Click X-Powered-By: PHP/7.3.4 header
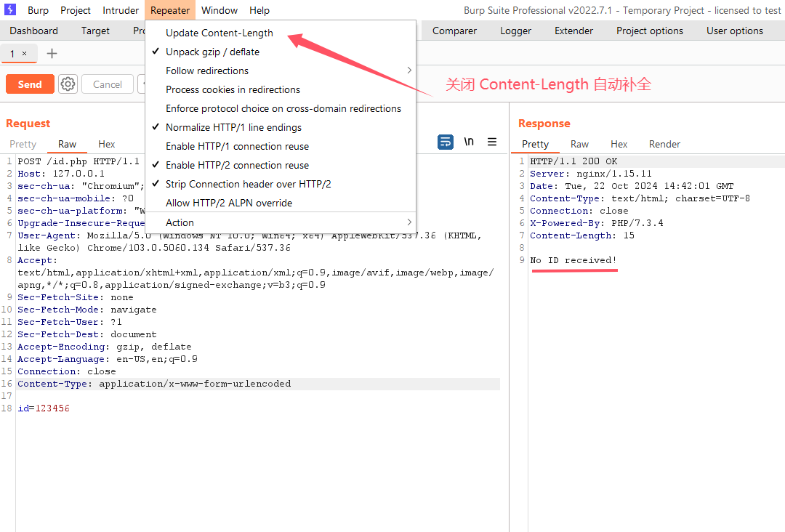785x532 pixels. 597,223
